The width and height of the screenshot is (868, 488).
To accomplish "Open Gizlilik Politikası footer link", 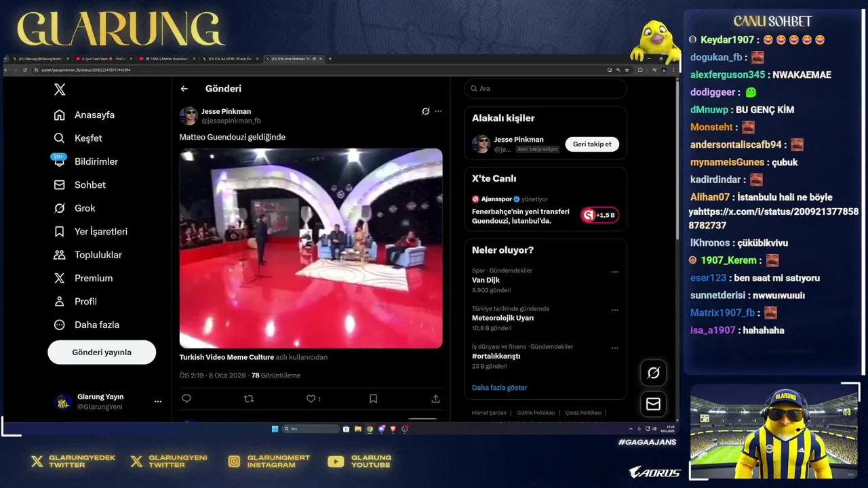I will (x=536, y=413).
